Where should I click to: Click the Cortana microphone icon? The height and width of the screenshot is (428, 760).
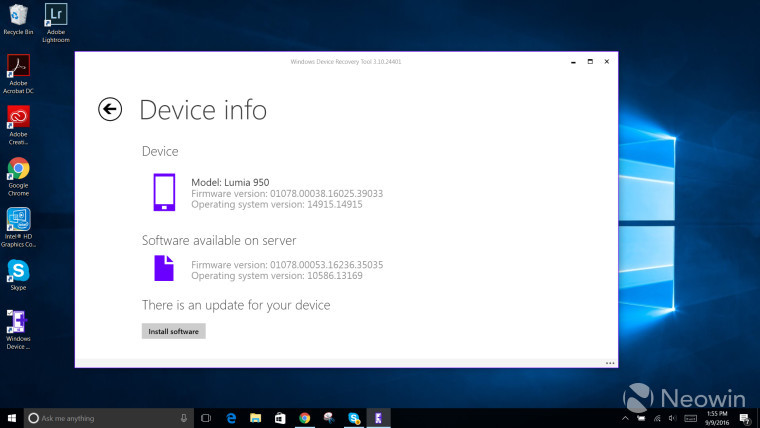[184, 418]
